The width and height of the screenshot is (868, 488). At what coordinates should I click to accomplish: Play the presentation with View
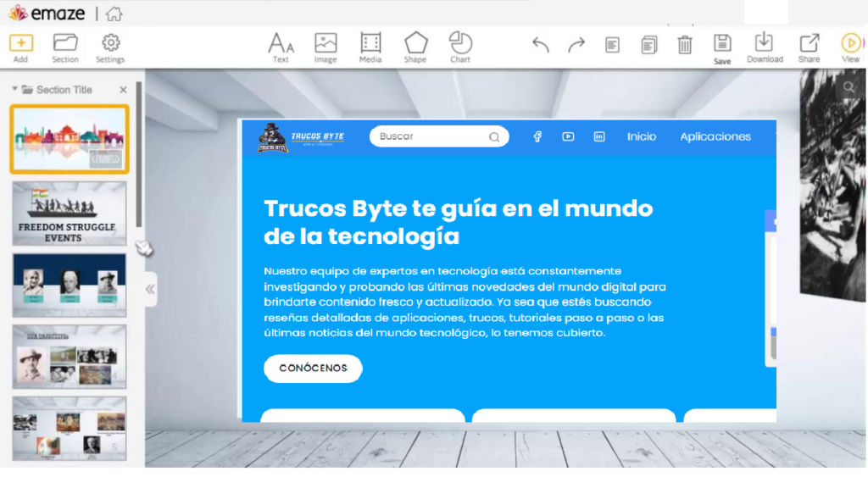point(851,48)
